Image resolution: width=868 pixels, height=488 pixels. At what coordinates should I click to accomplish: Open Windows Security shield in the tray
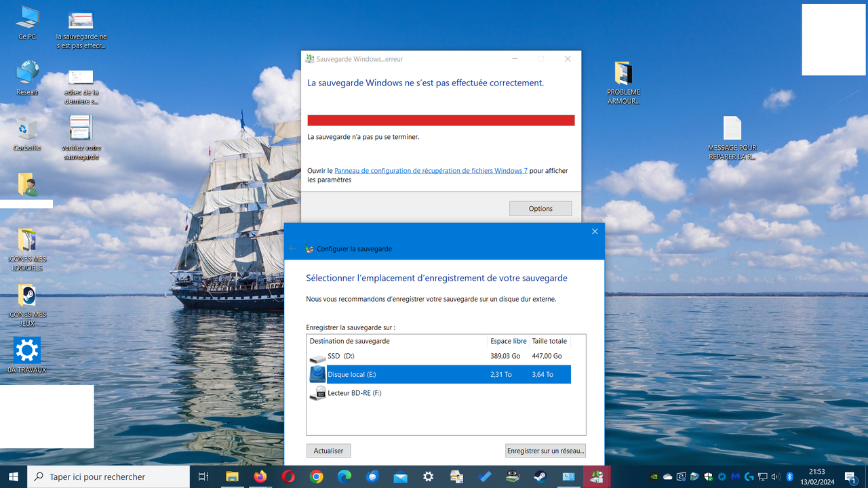707,476
